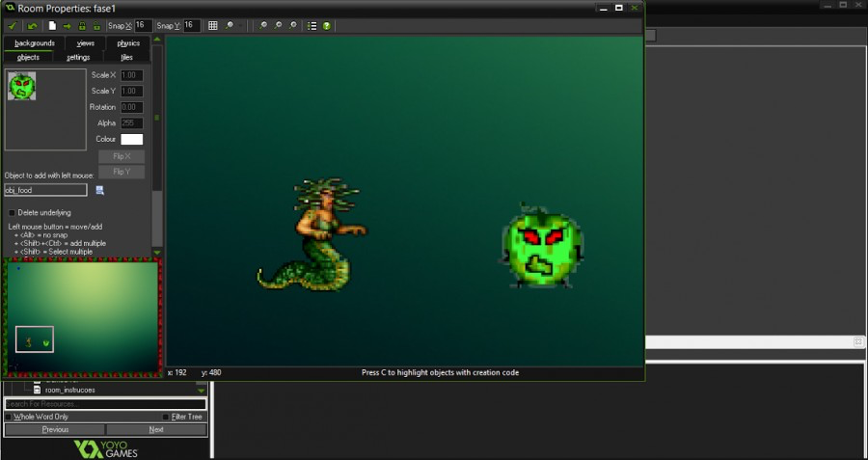Switch to the settings tab

tap(78, 57)
